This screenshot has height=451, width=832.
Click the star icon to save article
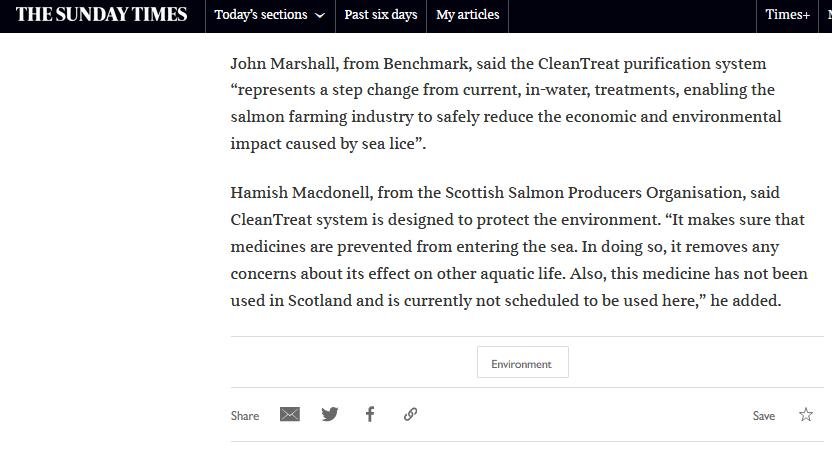click(x=806, y=415)
